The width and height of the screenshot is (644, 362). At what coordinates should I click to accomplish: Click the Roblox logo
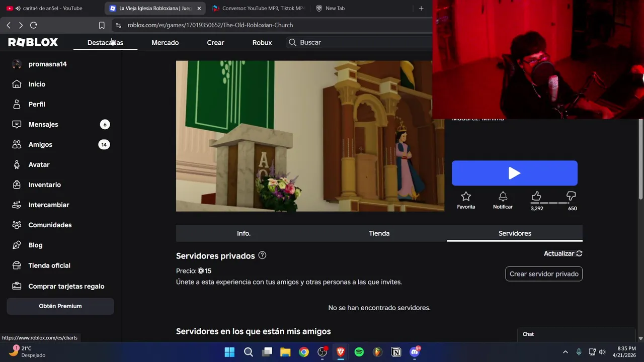(33, 42)
